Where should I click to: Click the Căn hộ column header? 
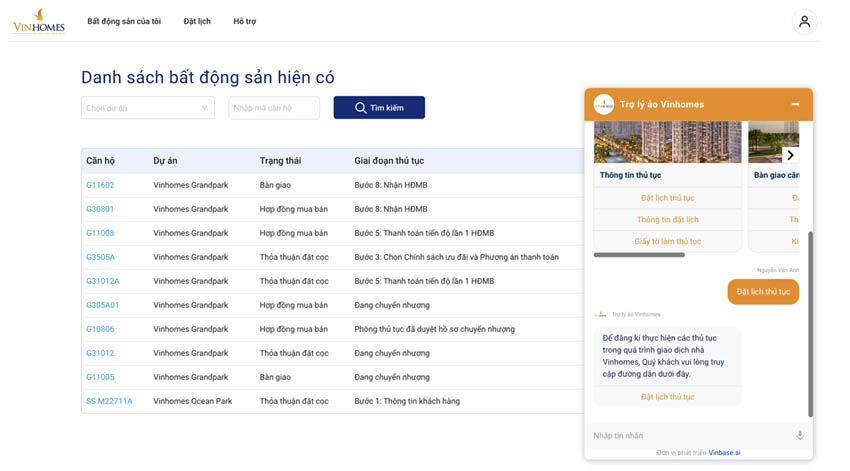[100, 160]
